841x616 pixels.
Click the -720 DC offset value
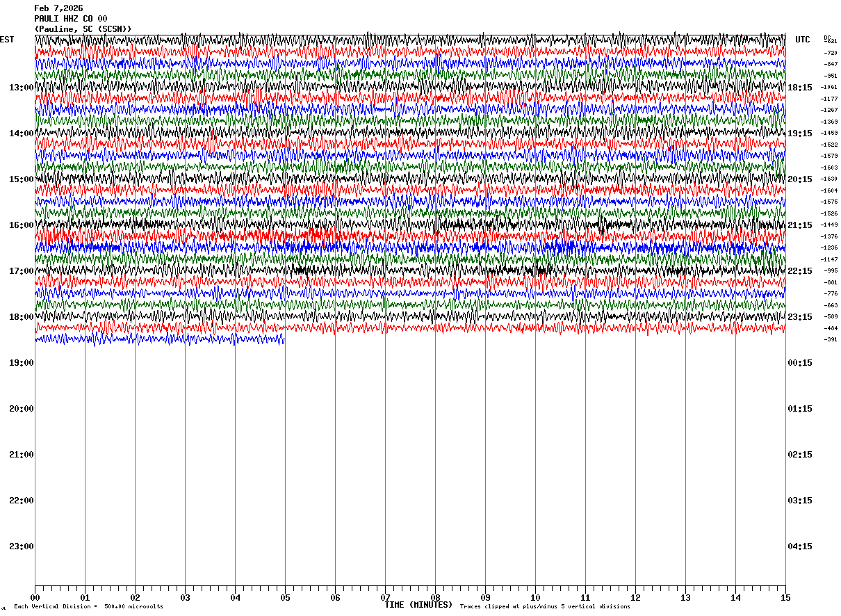[x=831, y=53]
